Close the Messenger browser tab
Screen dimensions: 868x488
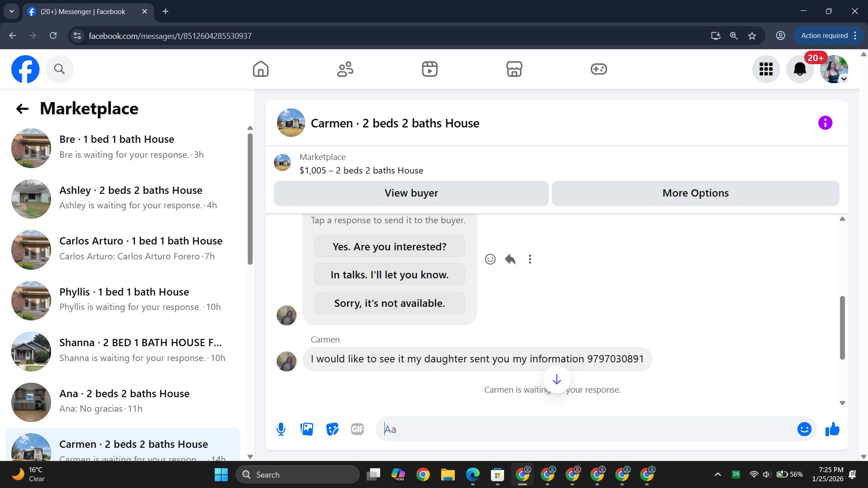point(145,12)
